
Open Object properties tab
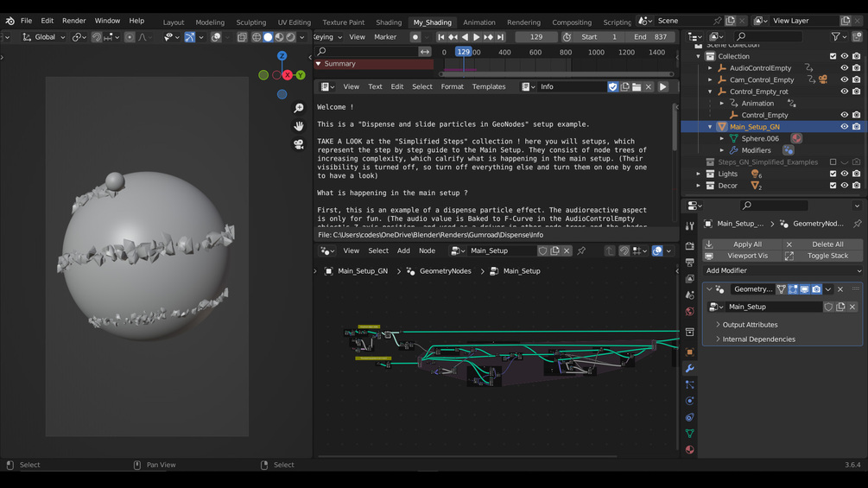[690, 352]
